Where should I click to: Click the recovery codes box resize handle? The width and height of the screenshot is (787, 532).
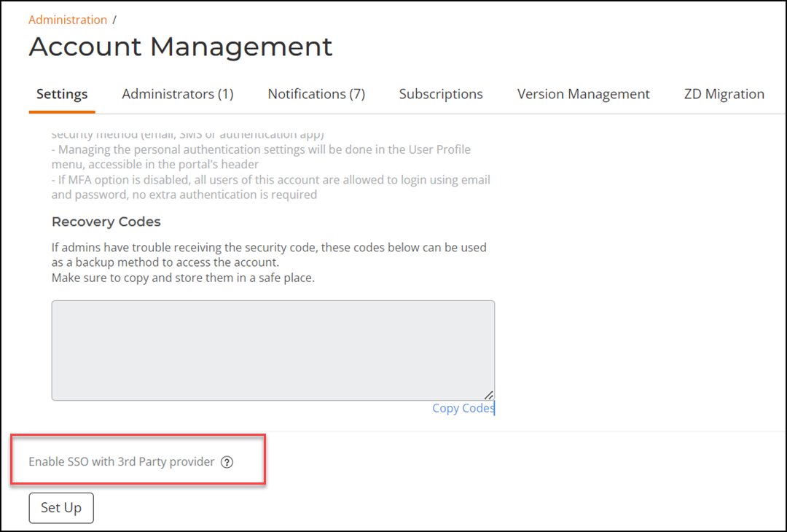click(489, 394)
